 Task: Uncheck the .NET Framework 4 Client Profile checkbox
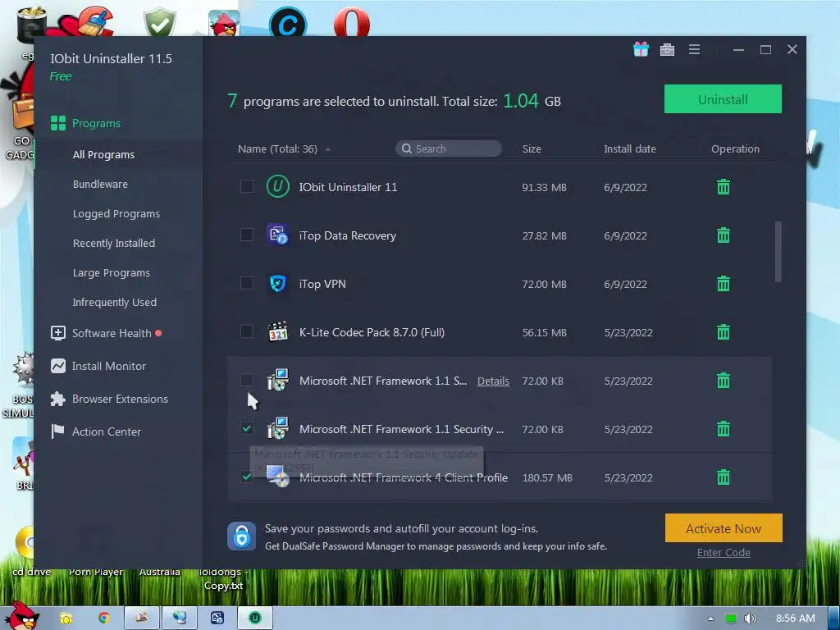coord(246,477)
